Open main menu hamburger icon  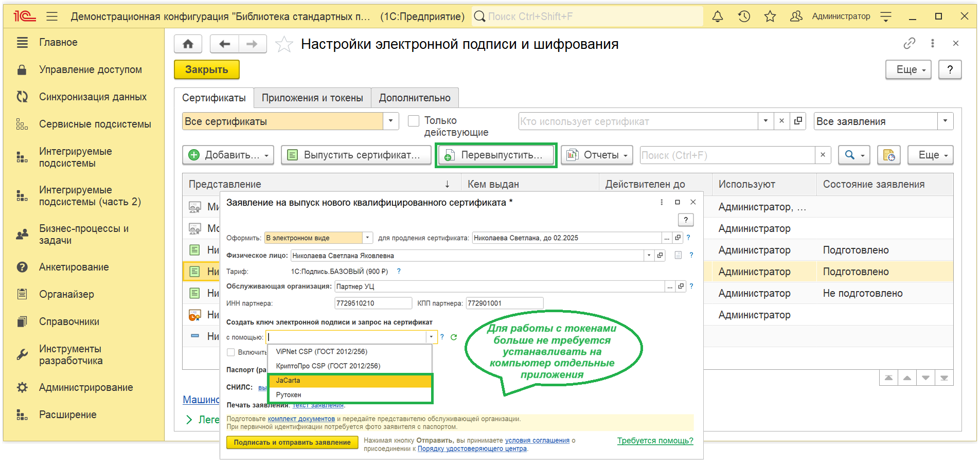(x=52, y=16)
